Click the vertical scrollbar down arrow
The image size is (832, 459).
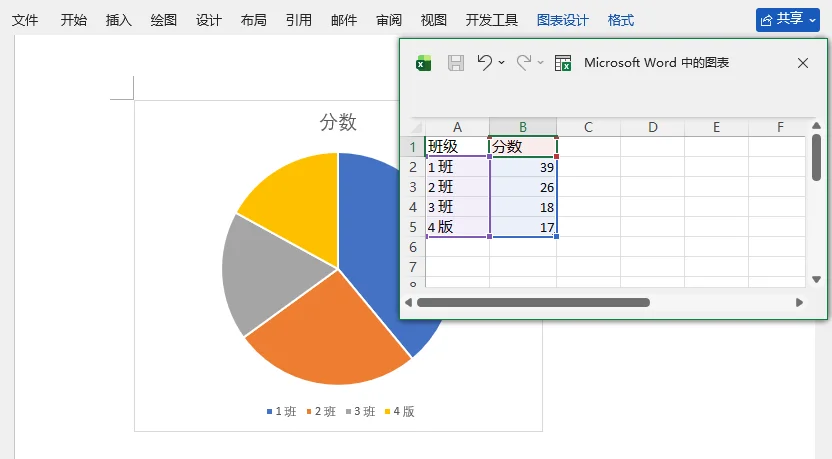click(816, 279)
